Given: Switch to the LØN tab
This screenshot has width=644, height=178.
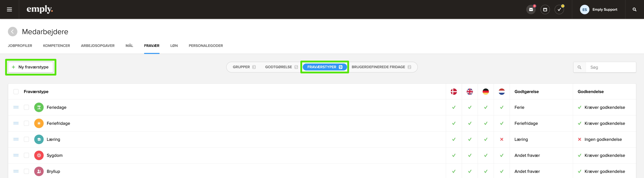Looking at the screenshot, I should pos(174,46).
